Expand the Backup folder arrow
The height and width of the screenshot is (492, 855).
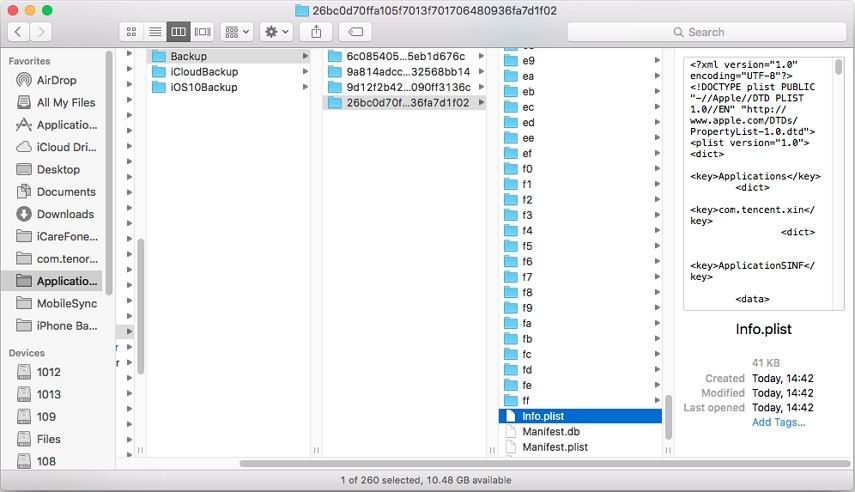pos(305,56)
